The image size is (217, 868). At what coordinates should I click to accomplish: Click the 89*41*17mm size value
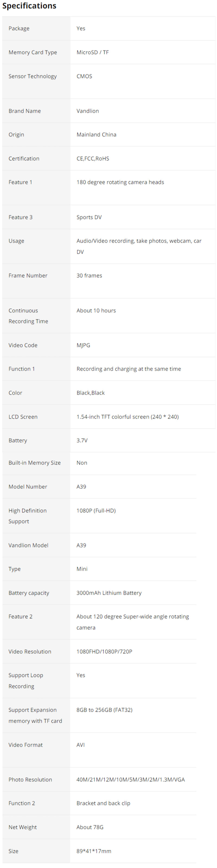[94, 851]
